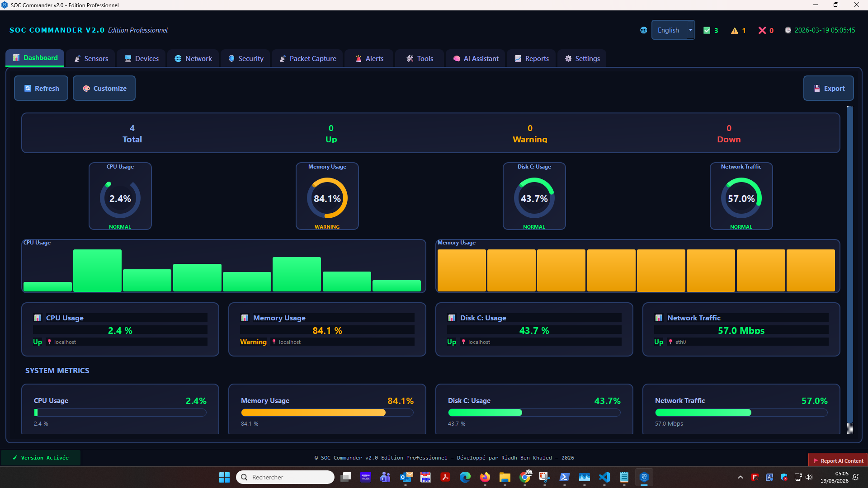868x488 pixels.
Task: Open the Settings tab
Action: [x=582, y=59]
